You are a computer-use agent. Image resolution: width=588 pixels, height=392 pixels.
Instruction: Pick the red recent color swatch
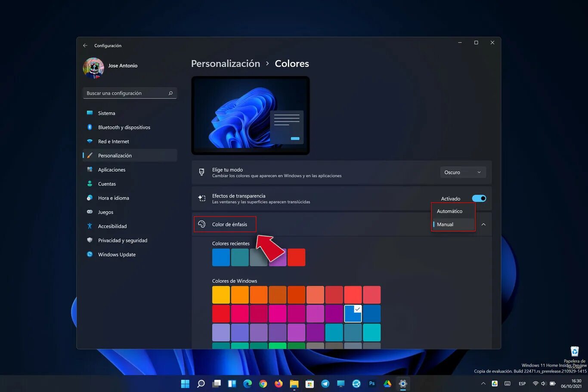(x=297, y=257)
